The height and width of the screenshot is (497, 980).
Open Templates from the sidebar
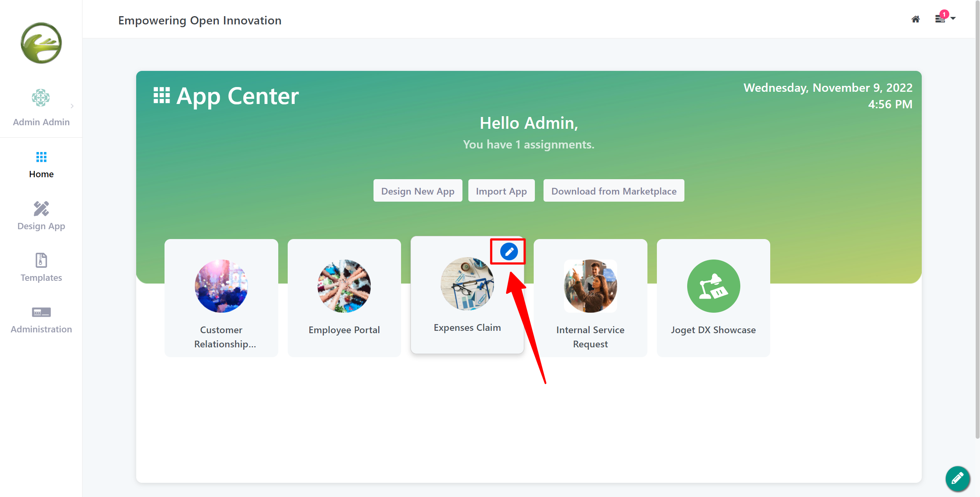tap(41, 267)
